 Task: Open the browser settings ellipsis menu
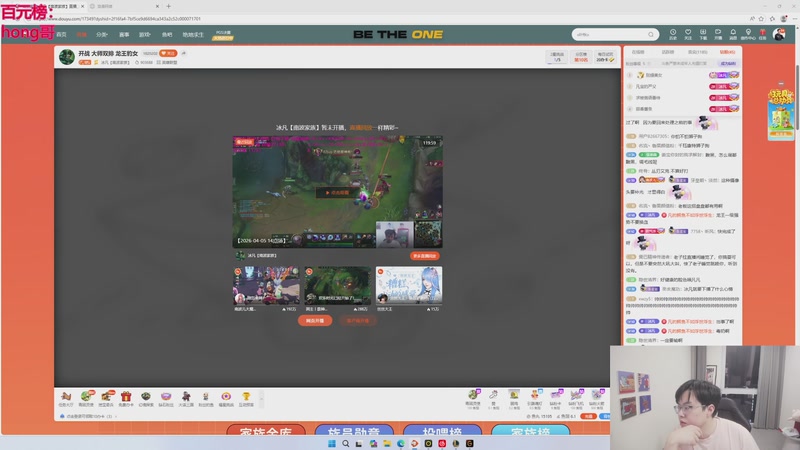(794, 19)
